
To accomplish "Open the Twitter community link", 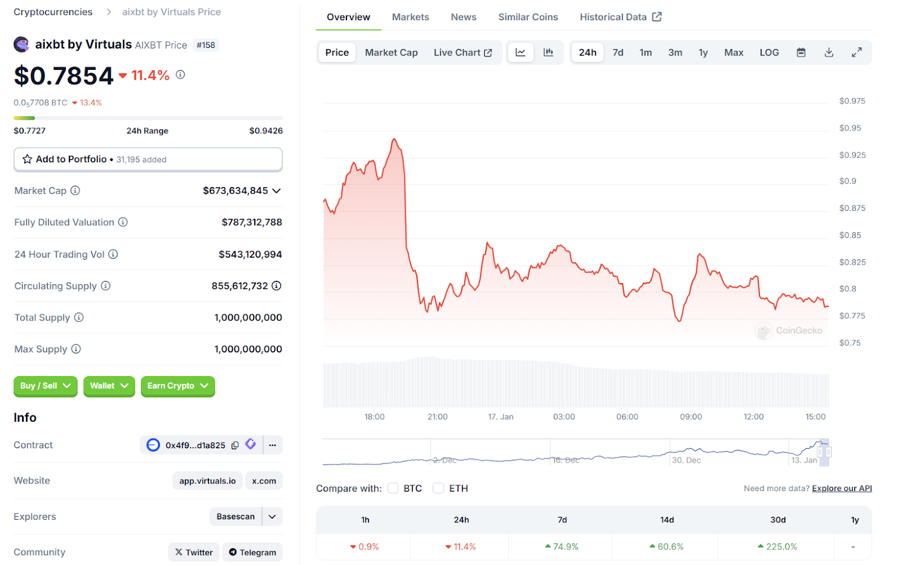I will [194, 552].
